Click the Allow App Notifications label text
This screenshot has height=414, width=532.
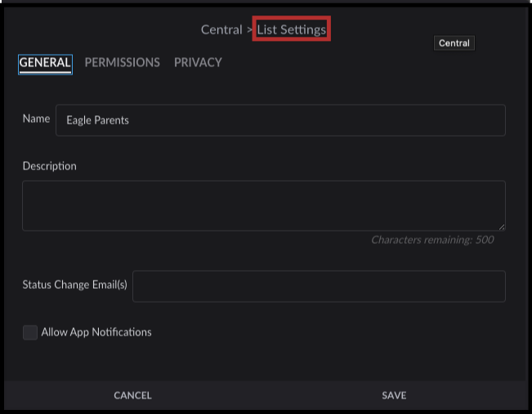pos(96,332)
